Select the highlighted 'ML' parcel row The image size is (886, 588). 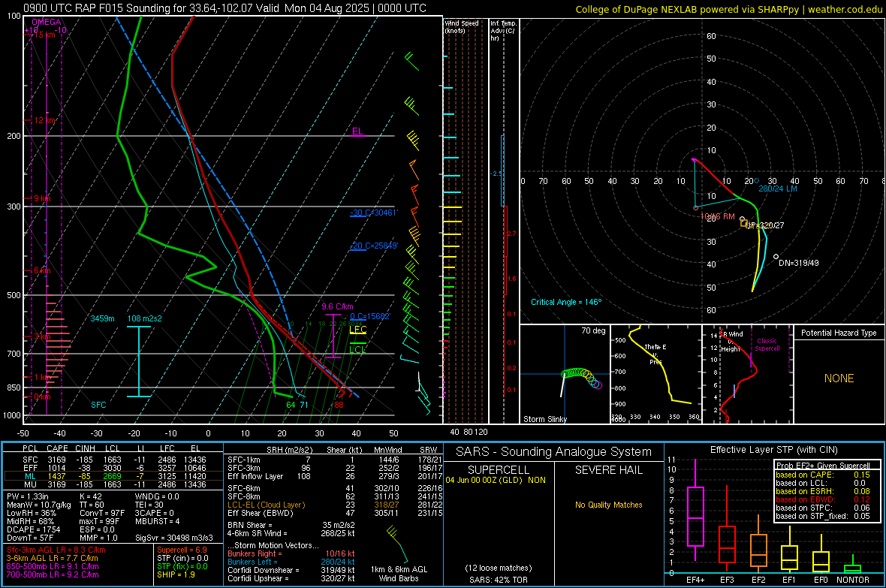click(x=113, y=476)
